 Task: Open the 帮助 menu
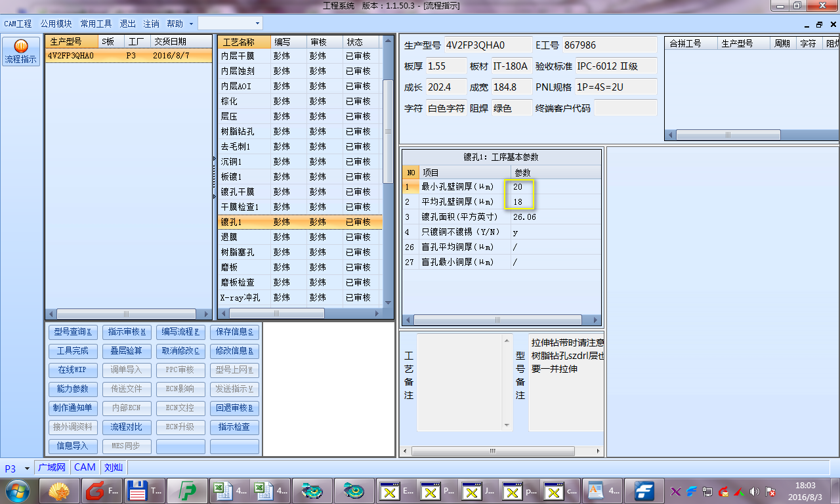pyautogui.click(x=175, y=24)
